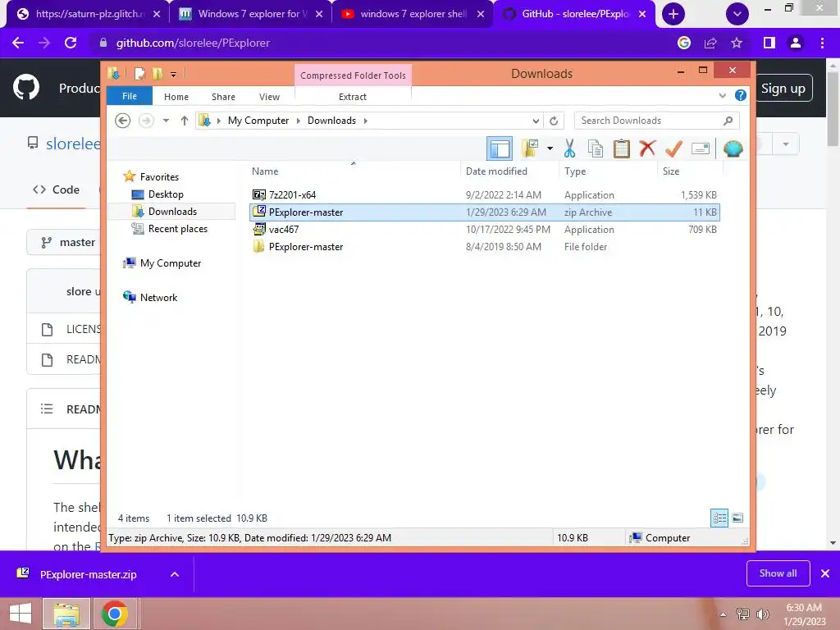This screenshot has height=630, width=840.
Task: Select Downloads in navigation pane
Action: 172,212
